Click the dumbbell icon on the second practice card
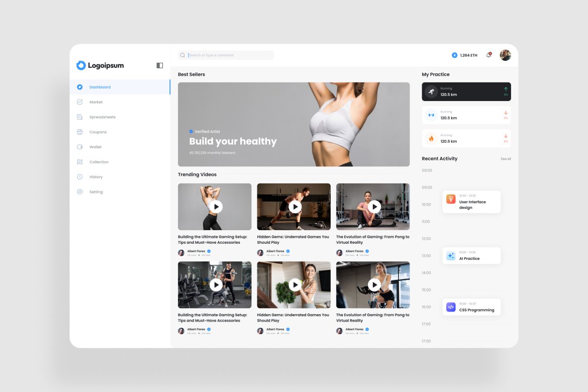This screenshot has height=392, width=588. point(430,115)
